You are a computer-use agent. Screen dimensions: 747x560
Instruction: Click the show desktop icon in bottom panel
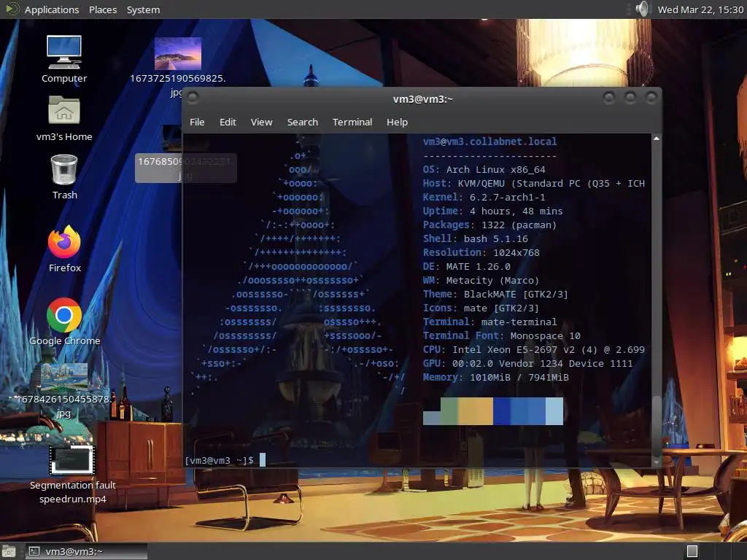[9, 551]
